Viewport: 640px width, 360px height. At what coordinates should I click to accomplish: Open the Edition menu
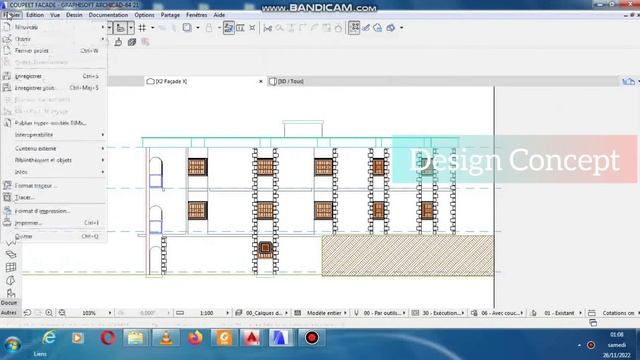click(x=35, y=15)
